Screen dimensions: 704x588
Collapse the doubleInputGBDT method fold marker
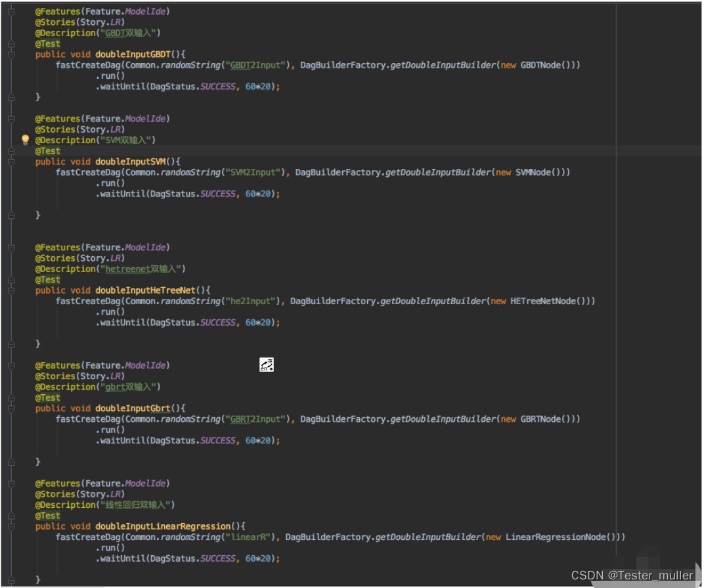coord(12,55)
